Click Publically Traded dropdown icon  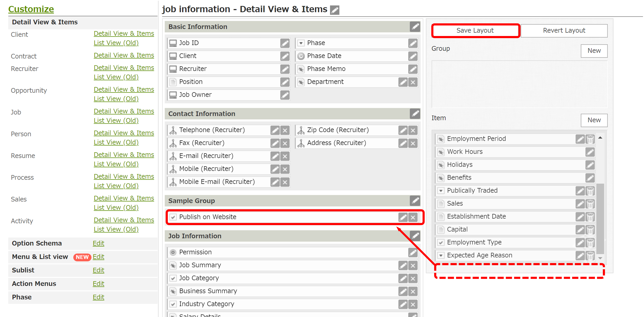[441, 191]
